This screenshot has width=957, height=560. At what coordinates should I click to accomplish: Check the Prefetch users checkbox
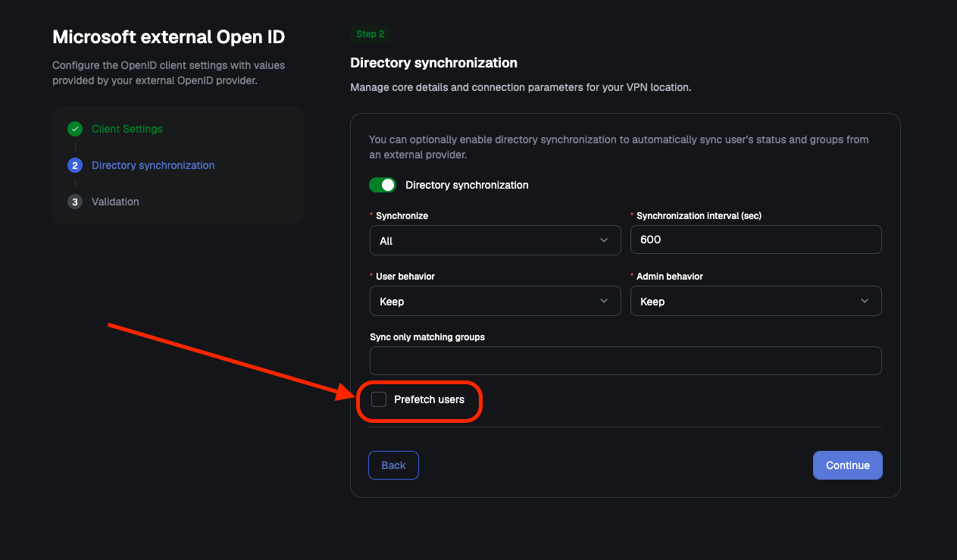tap(379, 399)
